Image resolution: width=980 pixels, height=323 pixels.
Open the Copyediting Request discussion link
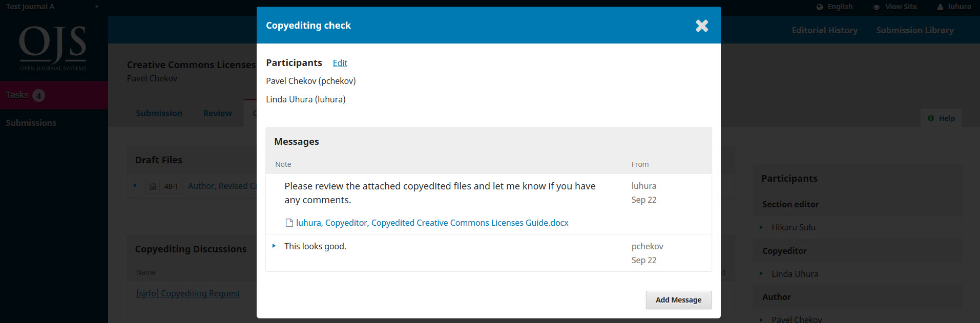(188, 293)
